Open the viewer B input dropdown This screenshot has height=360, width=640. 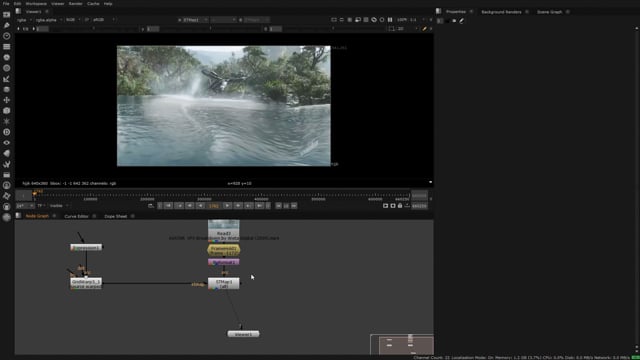coord(255,20)
